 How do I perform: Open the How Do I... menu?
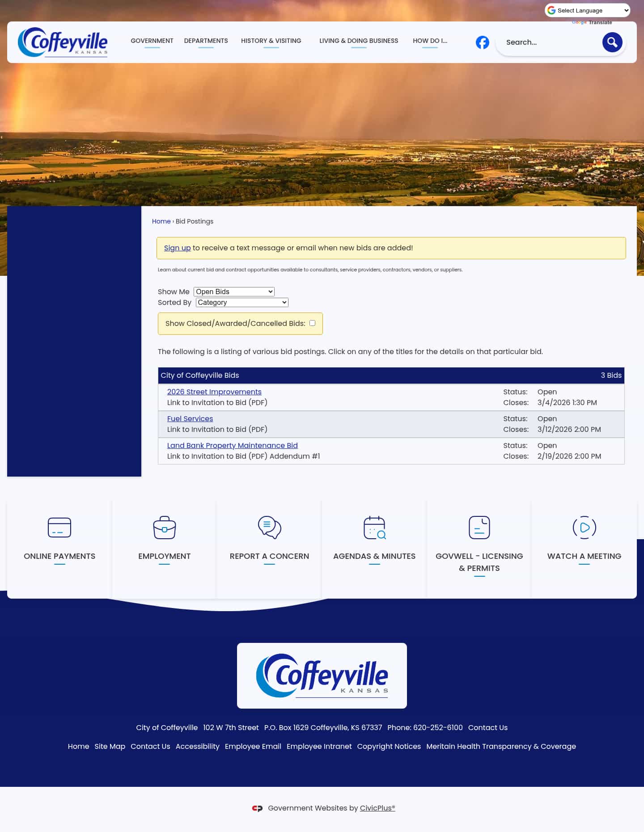pyautogui.click(x=430, y=41)
